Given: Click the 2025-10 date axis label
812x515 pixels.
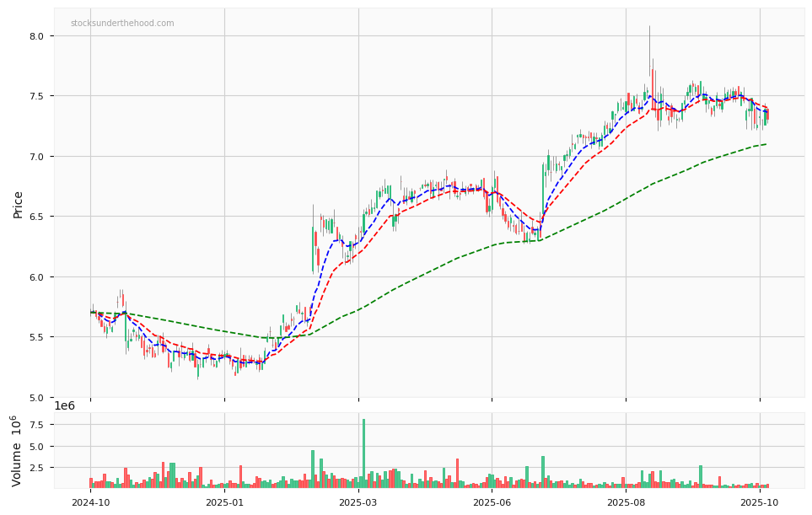Looking at the screenshot, I should click(x=759, y=502).
